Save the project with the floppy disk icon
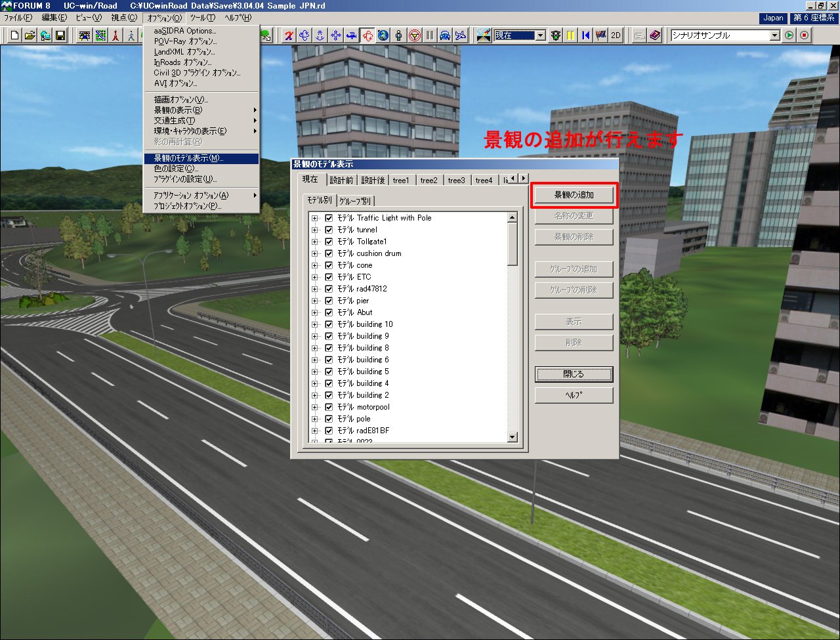 click(60, 35)
